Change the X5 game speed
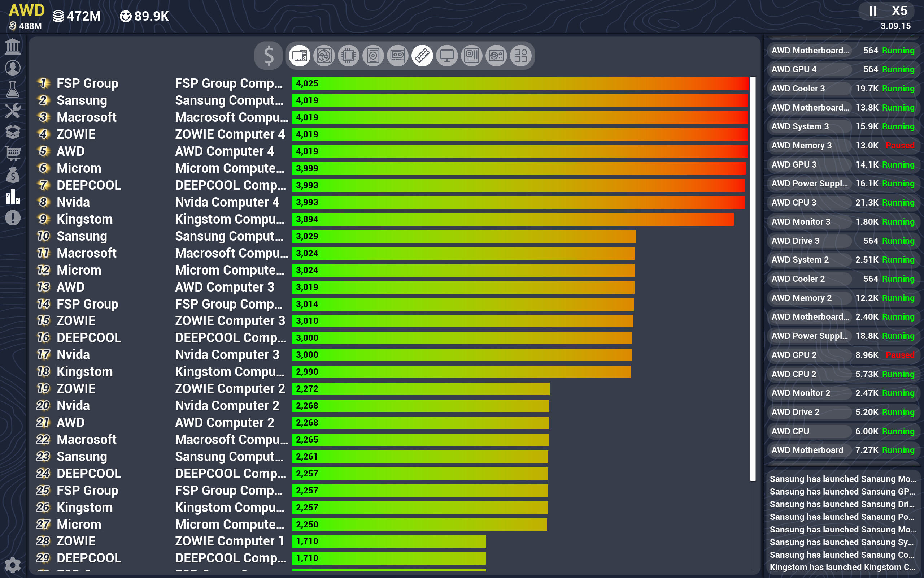The image size is (924, 578). tap(899, 11)
